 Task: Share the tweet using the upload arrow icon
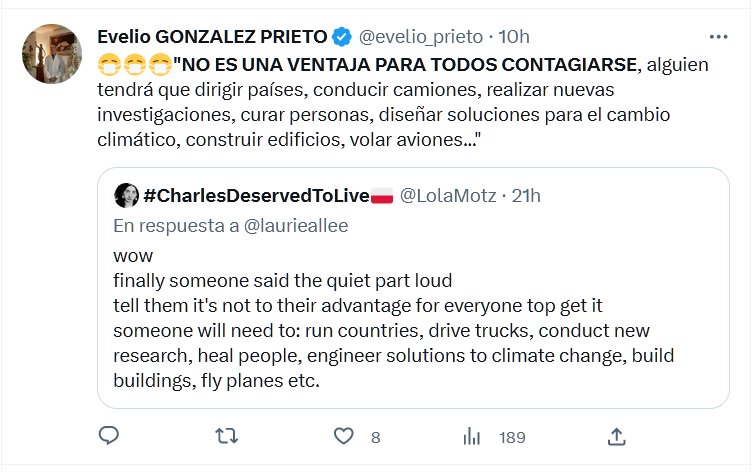[x=617, y=436]
